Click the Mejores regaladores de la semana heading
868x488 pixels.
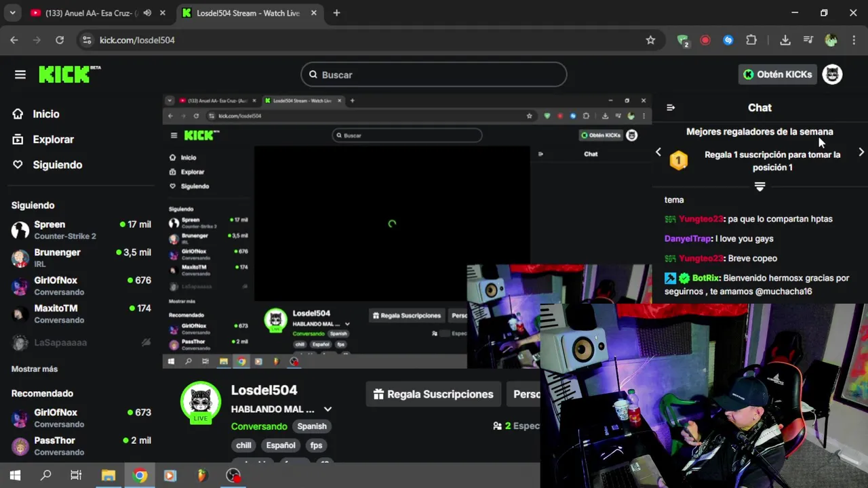(x=759, y=131)
